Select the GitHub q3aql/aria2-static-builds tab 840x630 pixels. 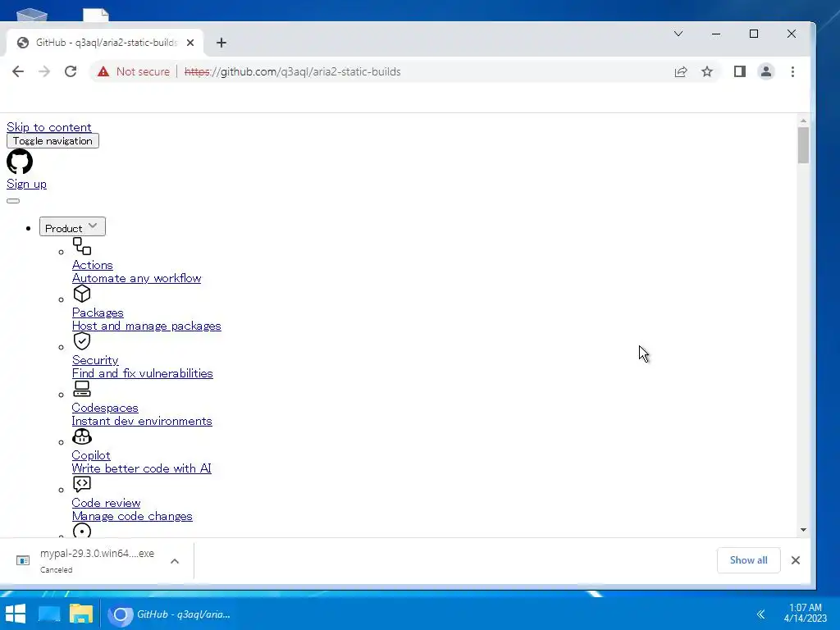106,43
